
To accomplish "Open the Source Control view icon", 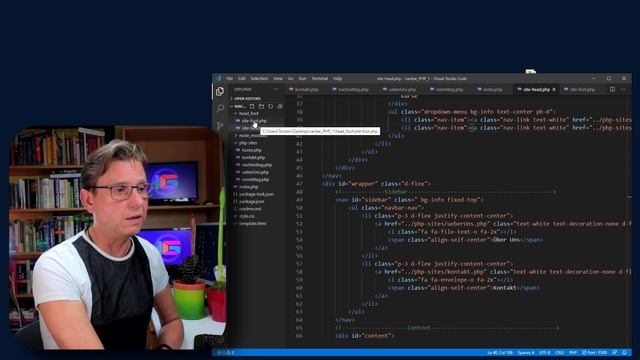I will tap(220, 125).
